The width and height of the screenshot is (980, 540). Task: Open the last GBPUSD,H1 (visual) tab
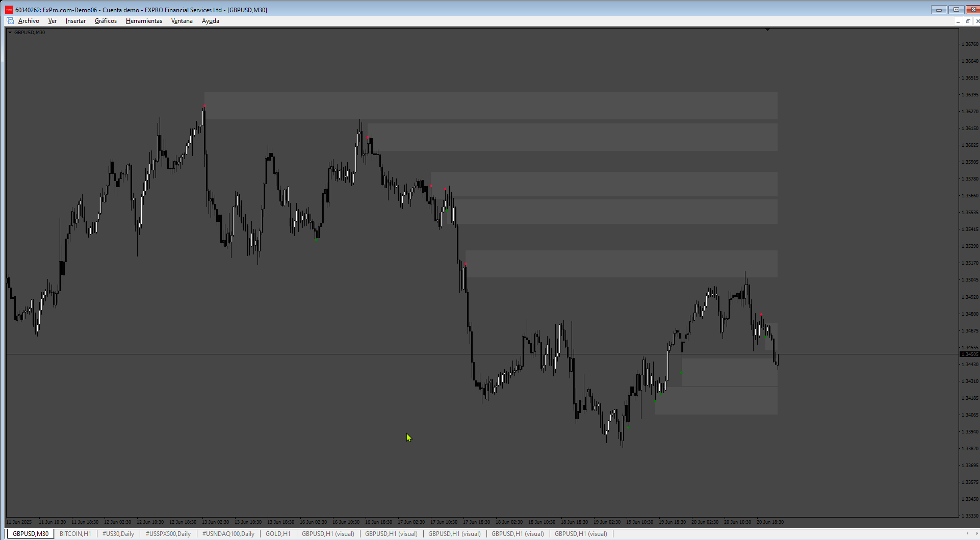coord(581,534)
